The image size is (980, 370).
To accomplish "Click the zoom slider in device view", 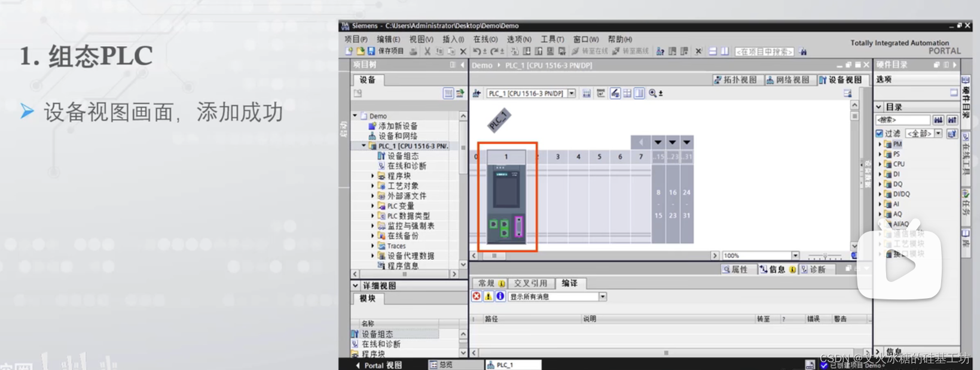I will tap(825, 256).
